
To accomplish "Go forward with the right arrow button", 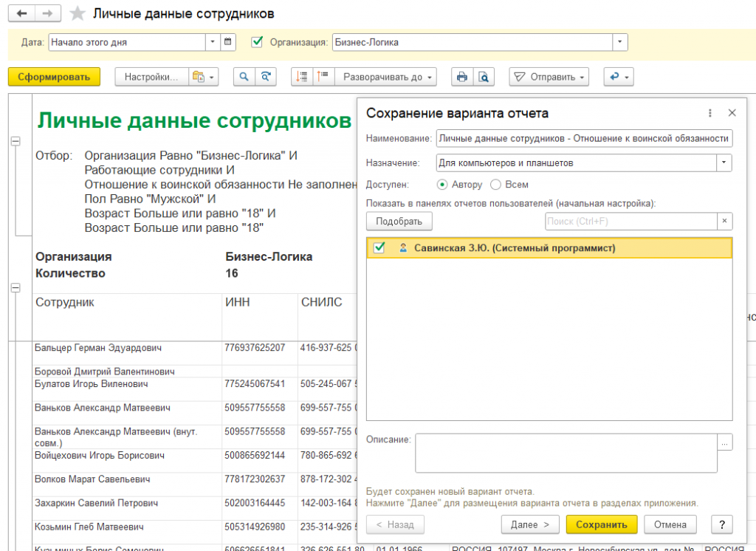I will tap(48, 13).
